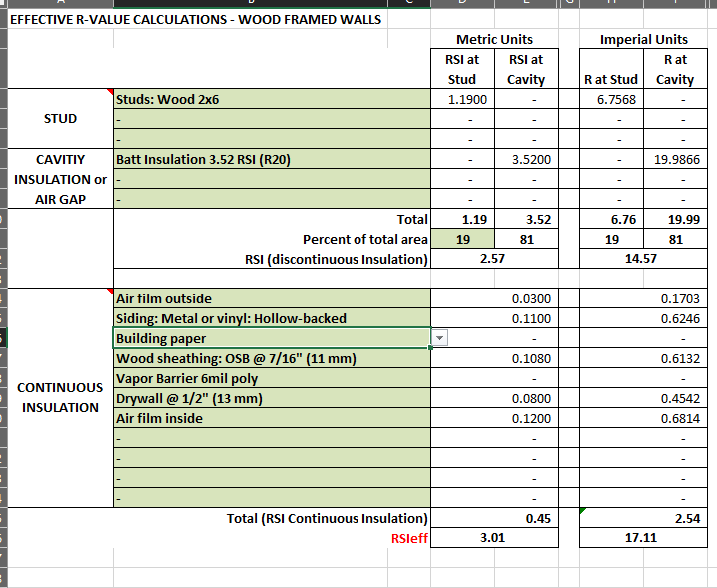Select the 6.7568 stud R value

click(x=611, y=99)
